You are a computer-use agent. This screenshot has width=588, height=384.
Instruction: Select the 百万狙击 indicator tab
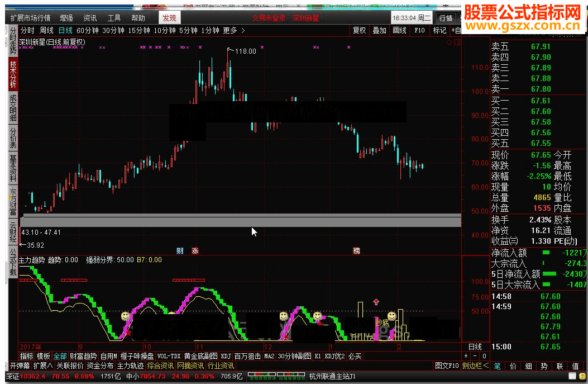(x=247, y=356)
